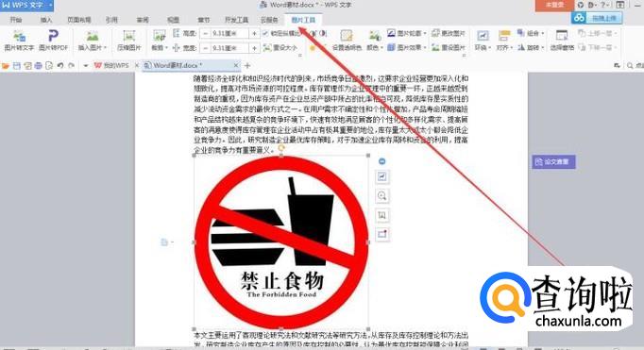Screen dimensions: 644x350
Task: Toggle the 锁定纵横比 lock aspect ratio checkbox
Action: pos(265,33)
